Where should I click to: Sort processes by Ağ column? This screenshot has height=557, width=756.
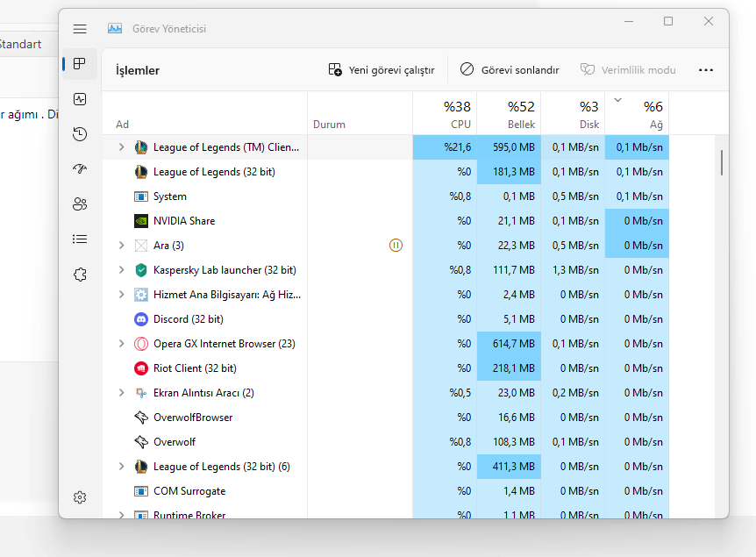pos(637,114)
